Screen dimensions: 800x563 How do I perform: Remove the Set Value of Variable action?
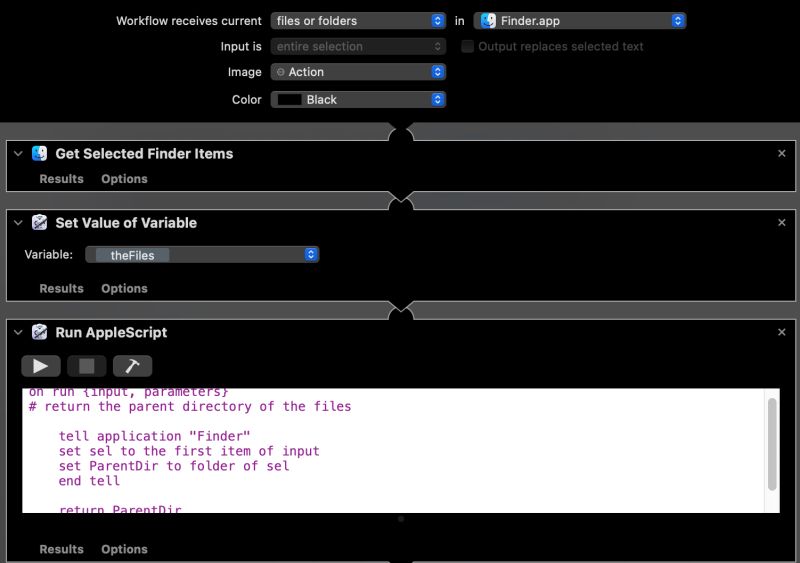click(x=781, y=223)
